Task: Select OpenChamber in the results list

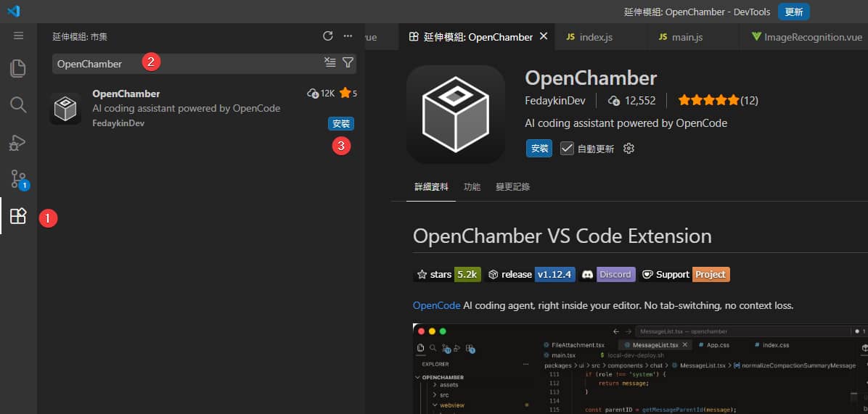Action: (x=201, y=109)
